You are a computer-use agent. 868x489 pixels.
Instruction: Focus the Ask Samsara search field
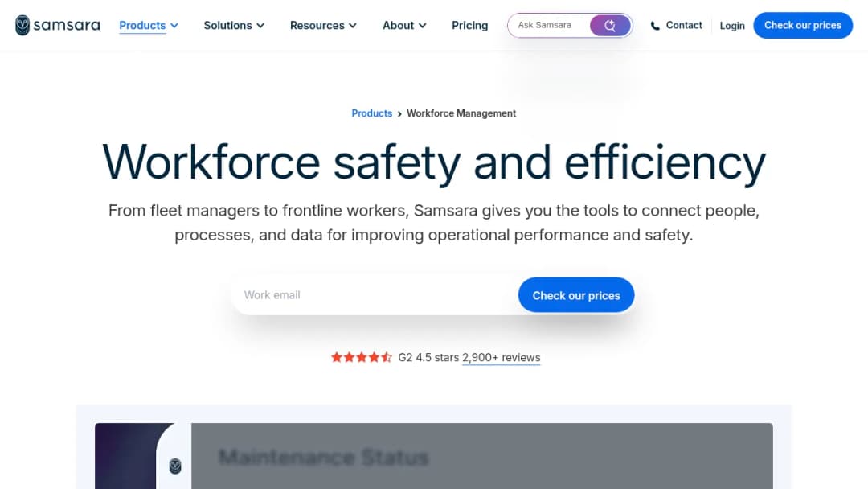[548, 26]
